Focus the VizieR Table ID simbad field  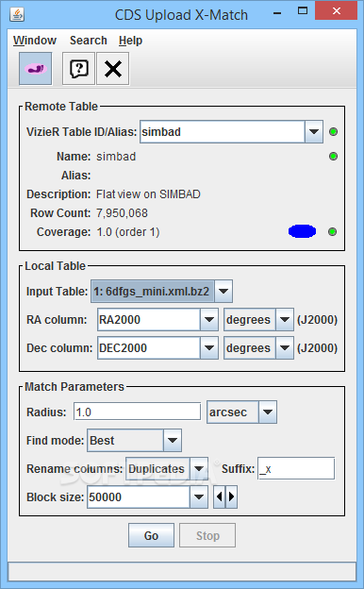pos(223,132)
